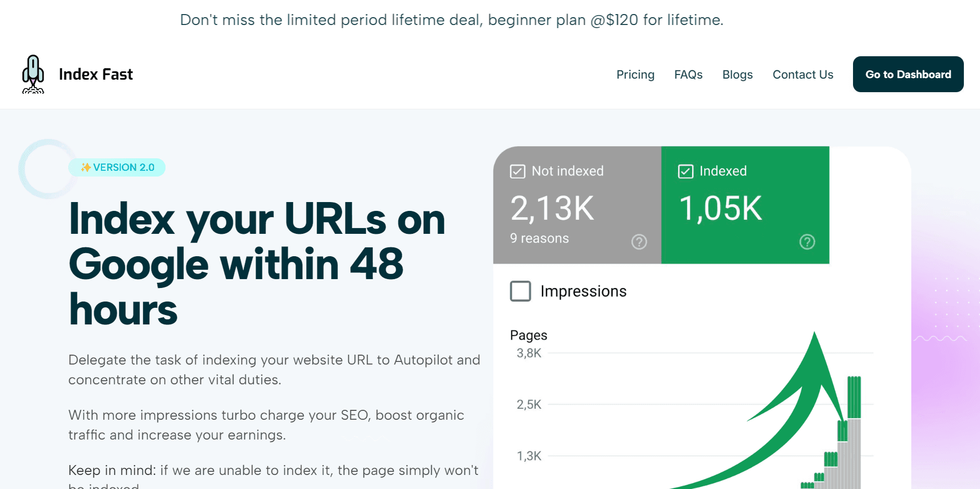Open the help tooltip in the Indexed panel
The width and height of the screenshot is (980, 489).
[807, 242]
